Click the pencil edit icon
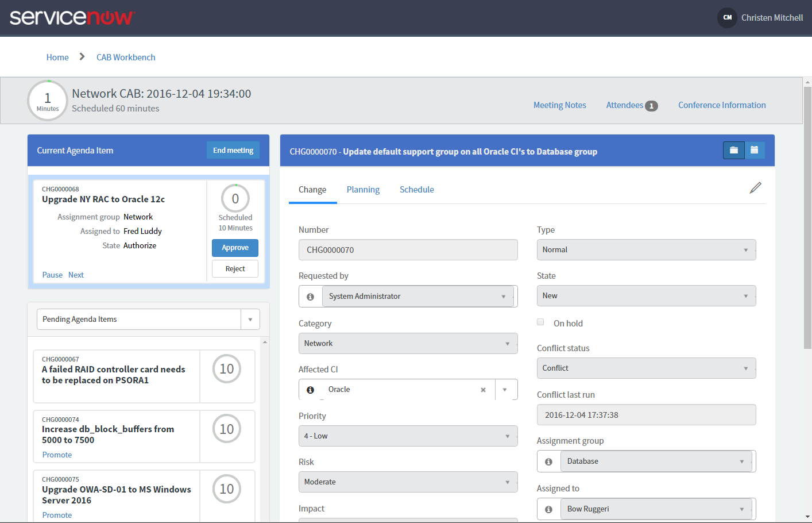The image size is (812, 523). 755,188
